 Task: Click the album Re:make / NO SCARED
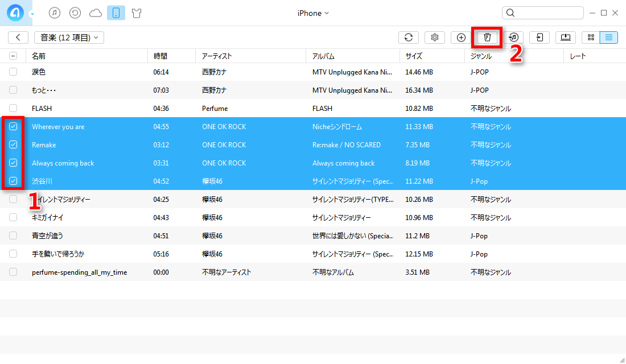pos(347,145)
